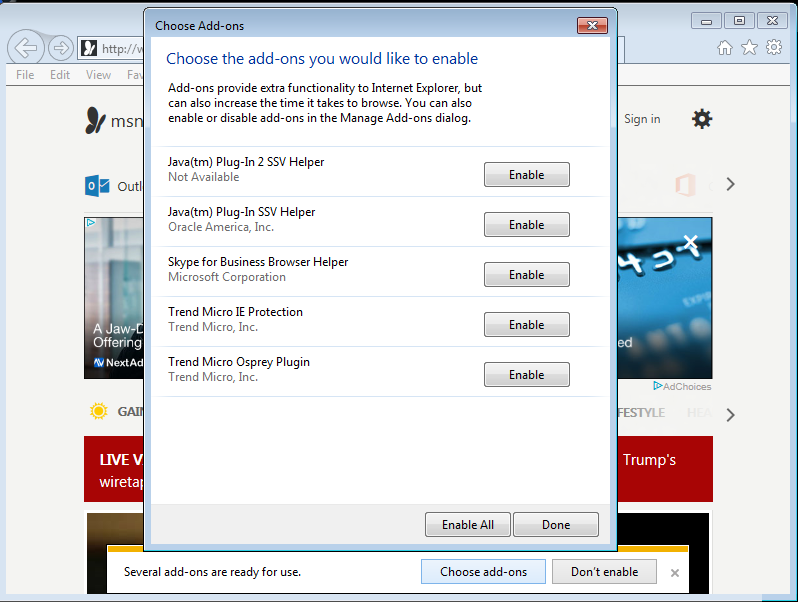Open MSN page settings gear icon
Screen dimensions: 798x602
coord(702,119)
